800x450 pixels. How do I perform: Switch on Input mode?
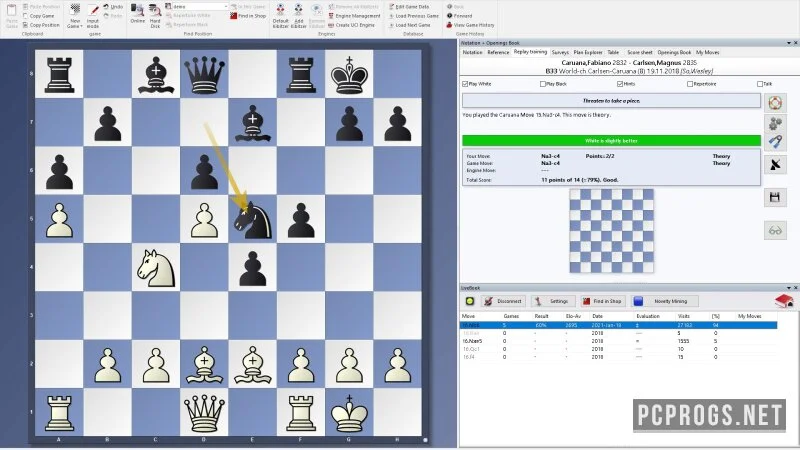tap(93, 16)
